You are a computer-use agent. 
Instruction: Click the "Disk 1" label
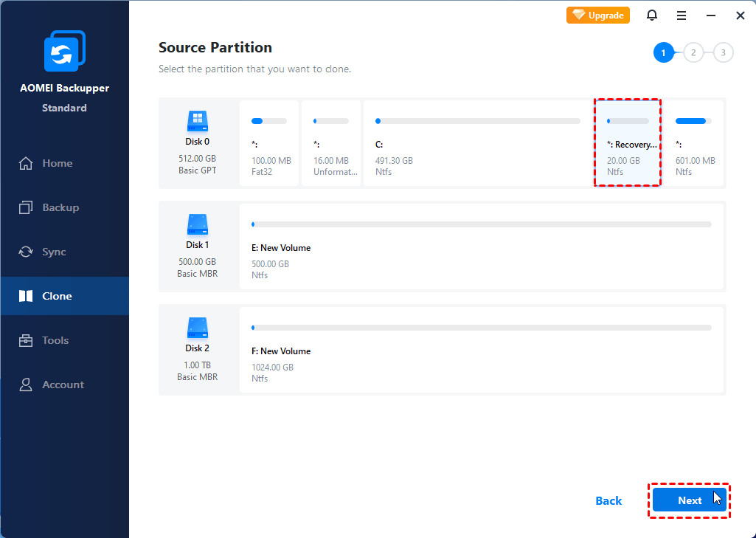[x=197, y=244]
